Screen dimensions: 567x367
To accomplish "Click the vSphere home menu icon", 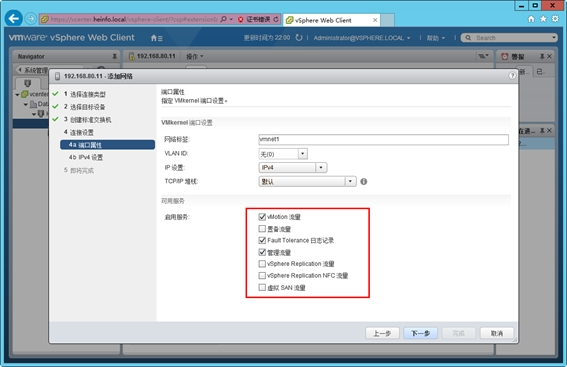I will (156, 38).
